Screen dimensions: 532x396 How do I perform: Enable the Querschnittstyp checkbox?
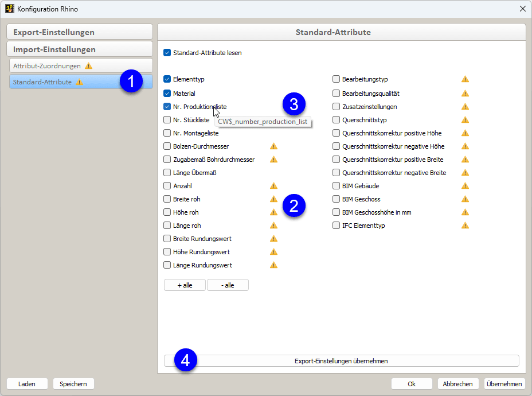337,120
